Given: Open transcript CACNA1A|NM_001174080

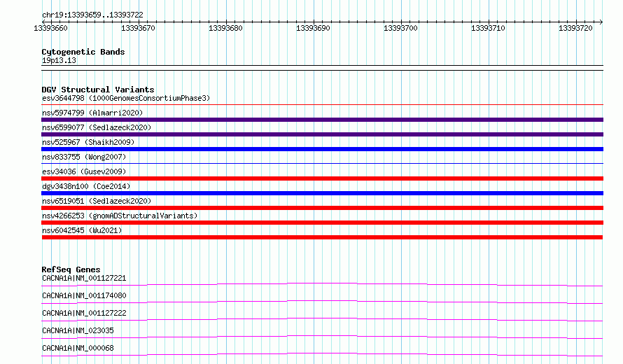Looking at the screenshot, I should [x=84, y=295].
